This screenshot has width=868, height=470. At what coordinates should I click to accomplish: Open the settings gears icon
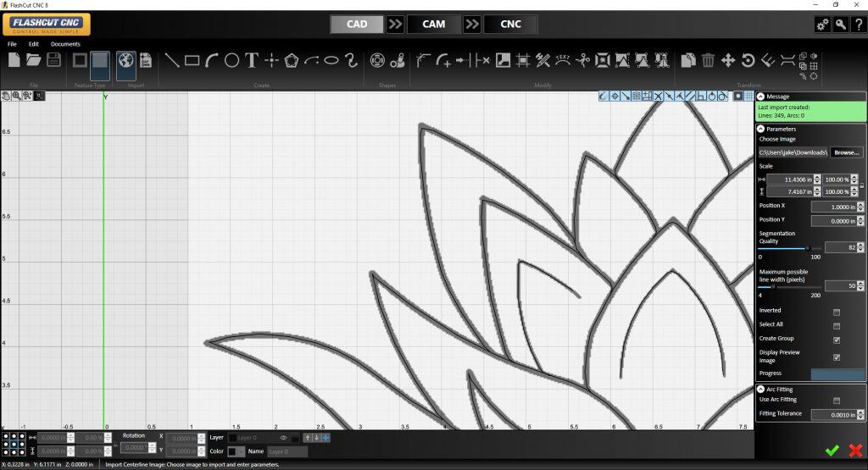(x=821, y=25)
